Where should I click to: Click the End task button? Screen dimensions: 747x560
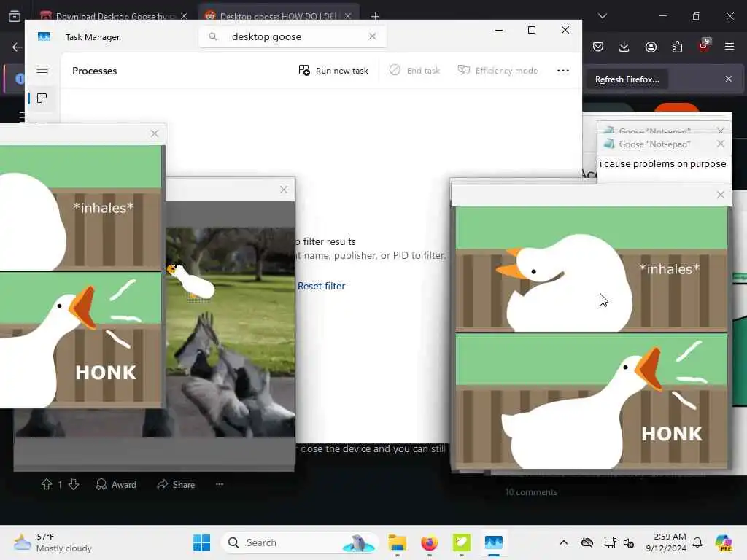tap(414, 71)
